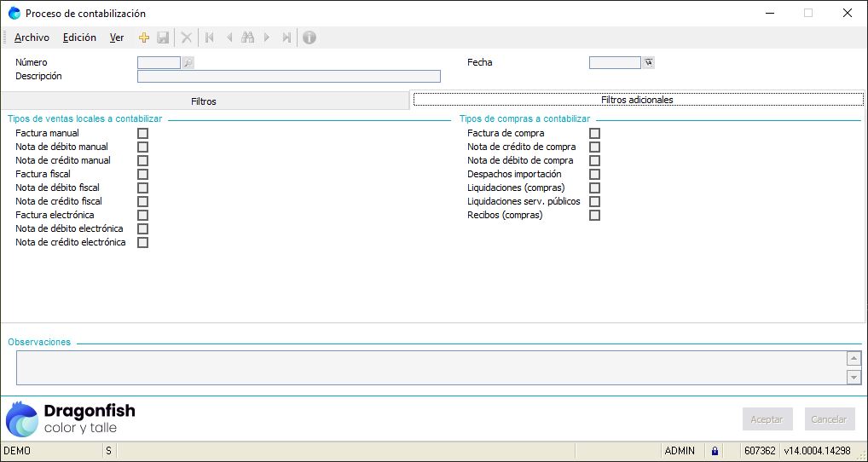Click the Descripción text field
This screenshot has height=462, width=868.
(x=289, y=77)
